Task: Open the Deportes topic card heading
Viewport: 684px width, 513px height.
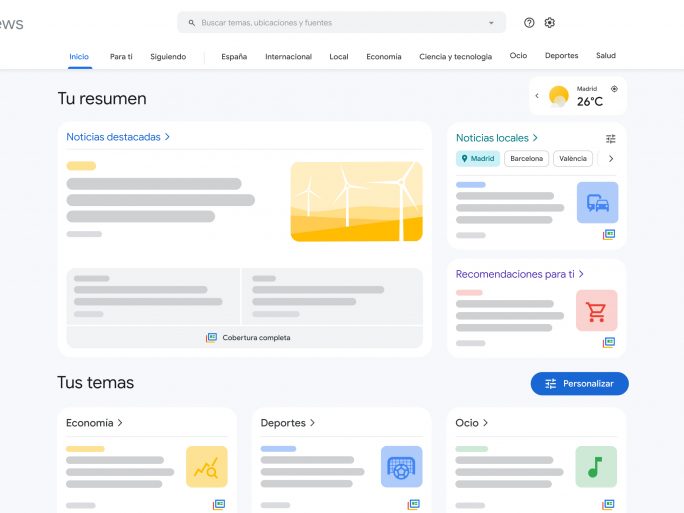Action: coord(287,423)
